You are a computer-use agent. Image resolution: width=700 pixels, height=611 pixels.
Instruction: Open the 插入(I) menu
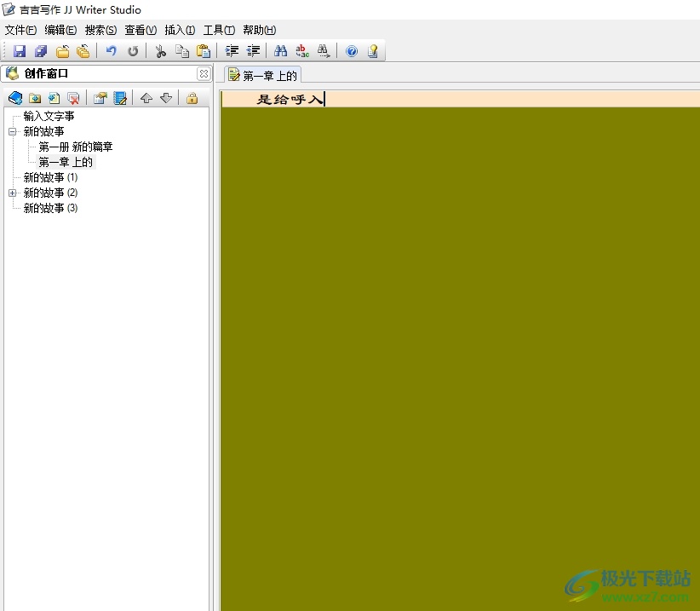180,30
